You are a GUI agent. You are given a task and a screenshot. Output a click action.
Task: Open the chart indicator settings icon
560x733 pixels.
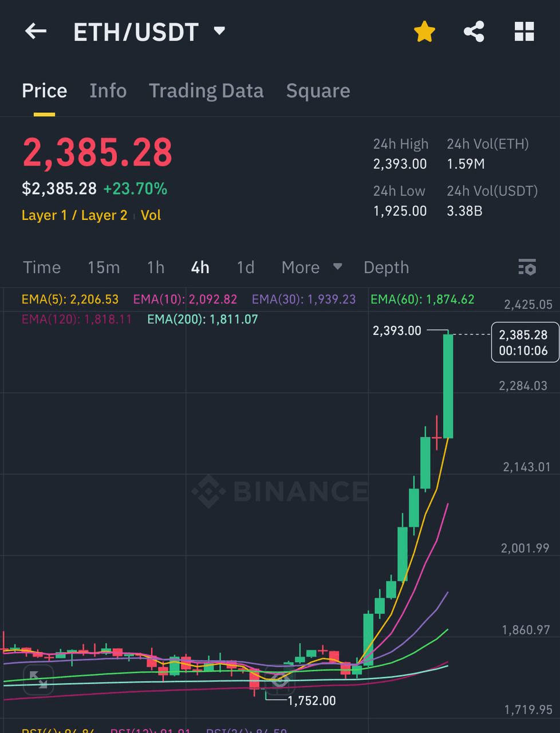pyautogui.click(x=527, y=267)
